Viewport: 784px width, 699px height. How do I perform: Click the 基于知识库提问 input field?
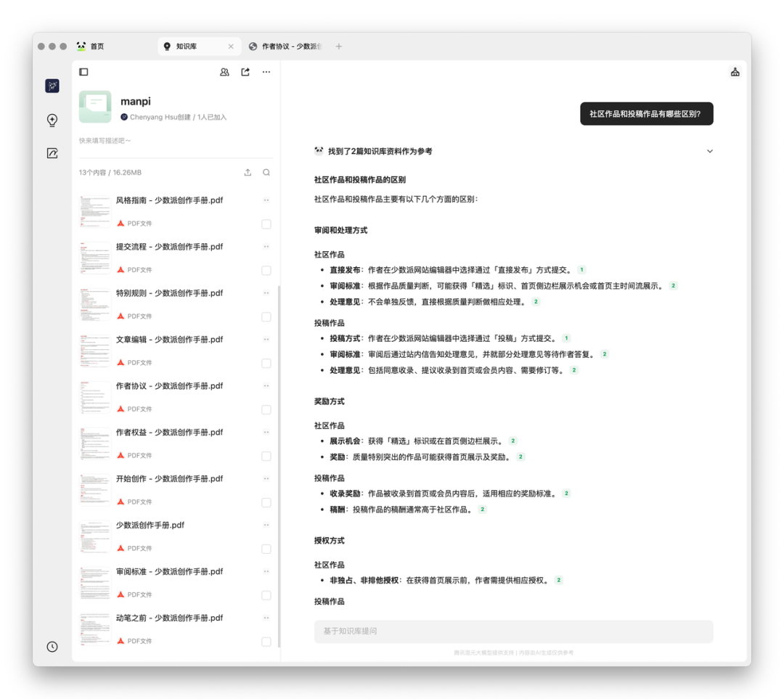[513, 631]
